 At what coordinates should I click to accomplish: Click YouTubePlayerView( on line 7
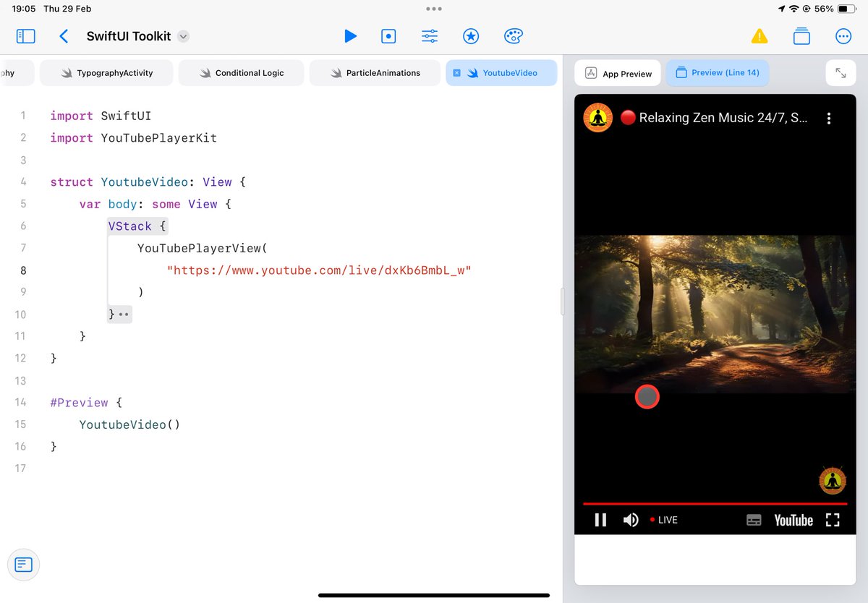203,249
